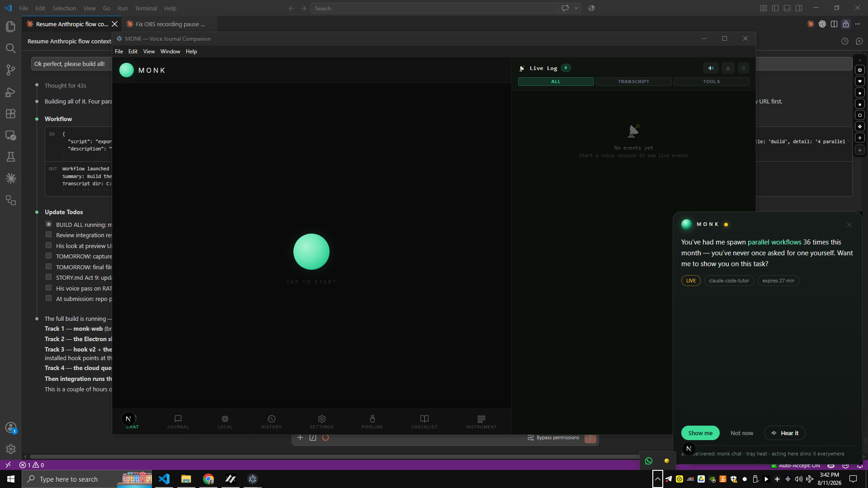Image resolution: width=868 pixels, height=488 pixels.
Task: Check the At submission todo checkbox
Action: click(x=48, y=298)
